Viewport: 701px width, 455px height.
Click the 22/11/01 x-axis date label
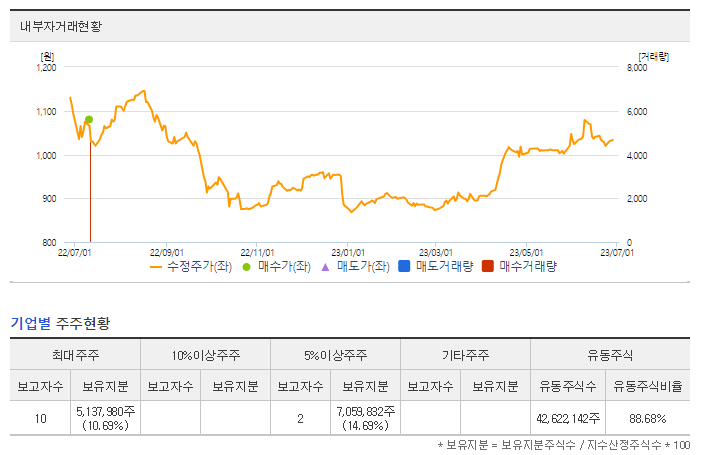click(257, 253)
